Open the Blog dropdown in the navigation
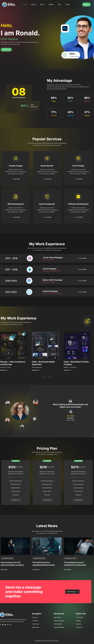This screenshot has width=94, height=644. (60, 5)
